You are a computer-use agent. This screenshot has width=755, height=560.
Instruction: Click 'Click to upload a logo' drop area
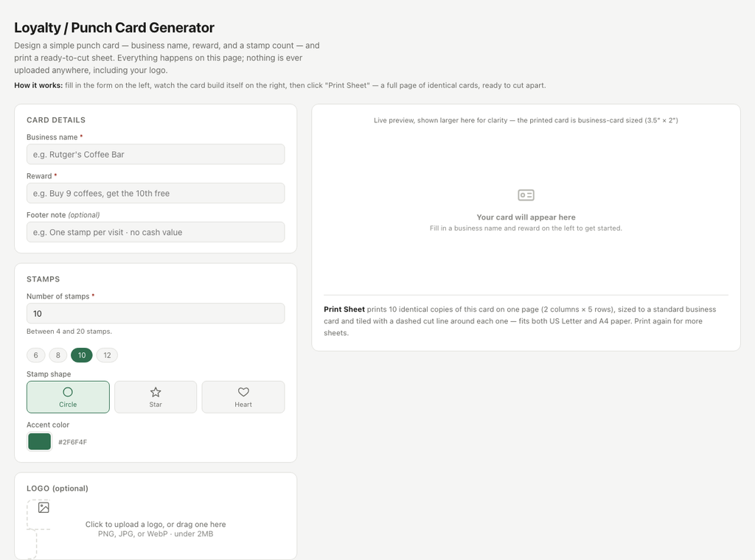156,529
